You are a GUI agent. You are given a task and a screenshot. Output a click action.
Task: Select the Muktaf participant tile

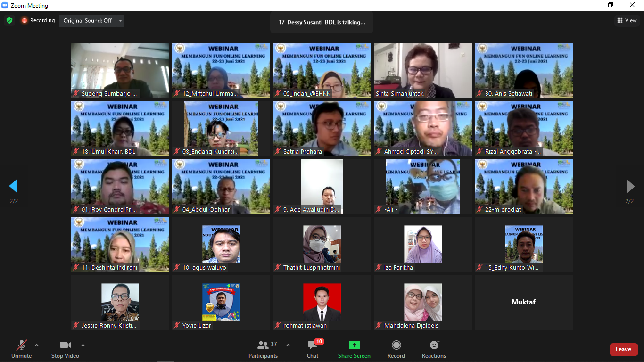tap(524, 302)
